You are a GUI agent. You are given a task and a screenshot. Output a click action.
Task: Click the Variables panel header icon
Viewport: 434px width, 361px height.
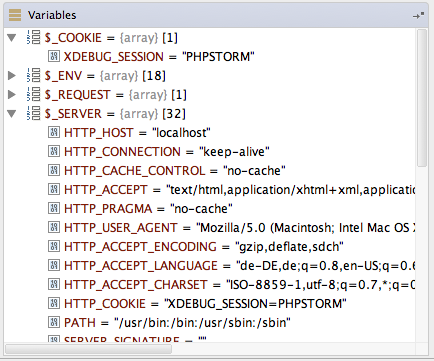click(15, 15)
